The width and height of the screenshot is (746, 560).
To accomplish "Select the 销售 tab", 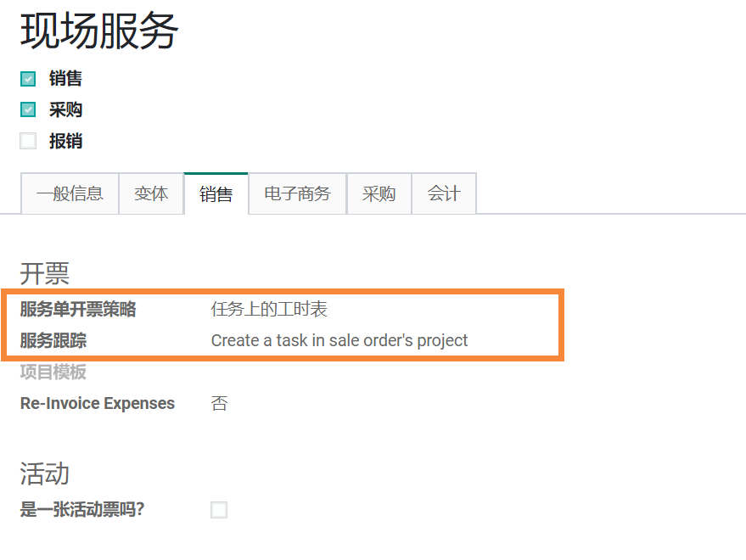I will [x=216, y=193].
